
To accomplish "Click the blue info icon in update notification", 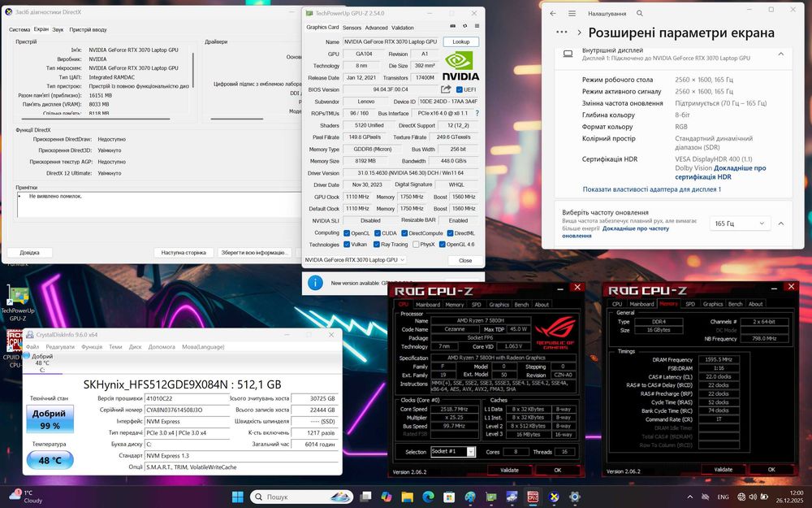I will pos(315,283).
